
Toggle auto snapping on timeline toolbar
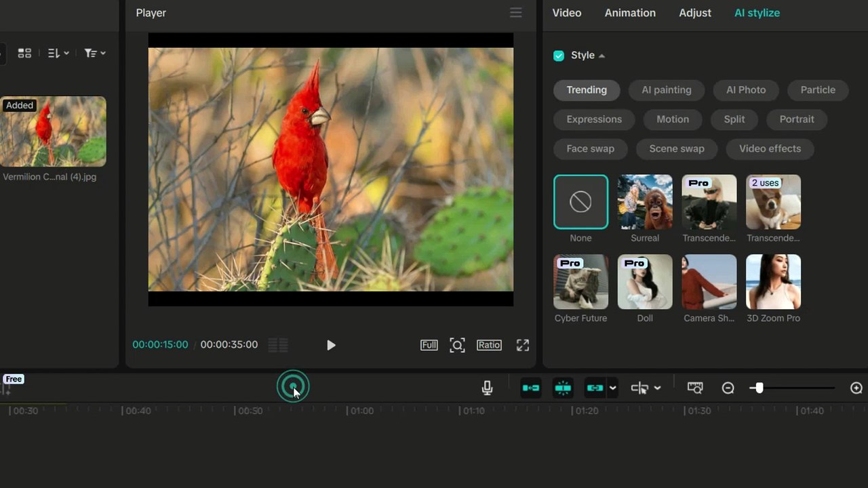tap(563, 388)
